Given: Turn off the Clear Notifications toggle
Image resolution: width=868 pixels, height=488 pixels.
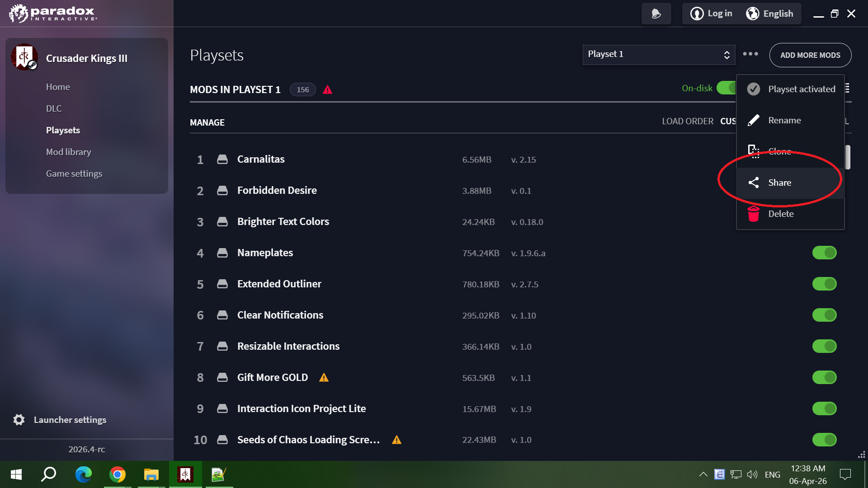Looking at the screenshot, I should 825,315.
